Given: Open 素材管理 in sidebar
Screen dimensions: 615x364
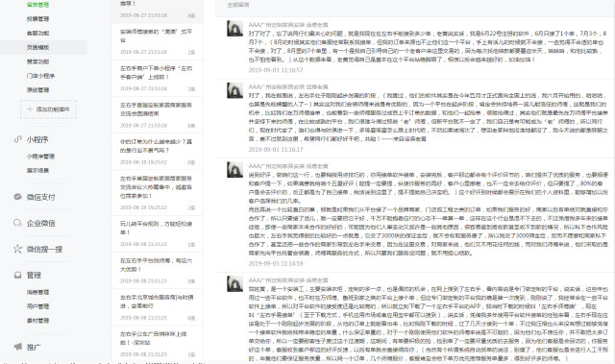Looking at the screenshot, I should pyautogui.click(x=37, y=321).
